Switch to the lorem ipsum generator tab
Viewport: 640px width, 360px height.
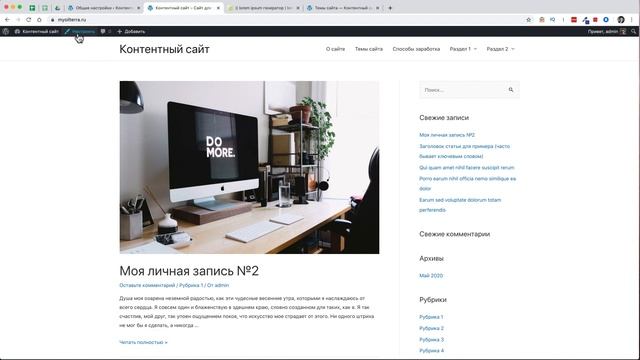click(264, 8)
